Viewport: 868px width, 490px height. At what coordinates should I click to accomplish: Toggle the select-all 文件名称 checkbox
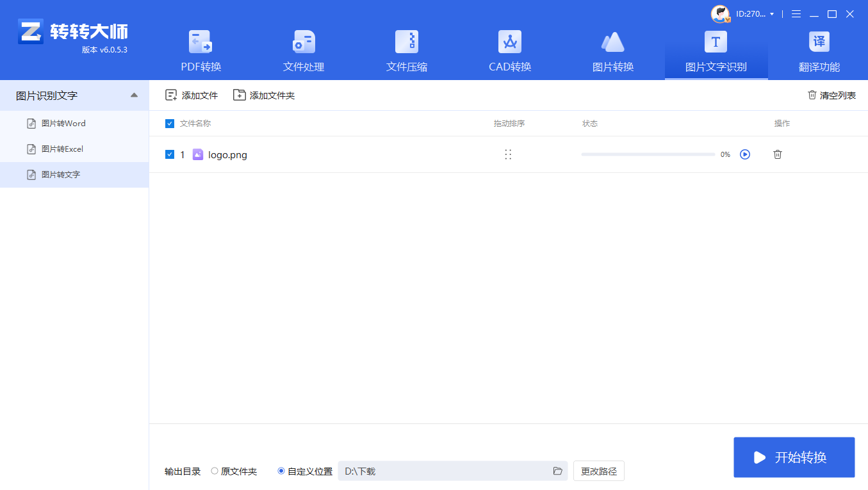tap(170, 124)
